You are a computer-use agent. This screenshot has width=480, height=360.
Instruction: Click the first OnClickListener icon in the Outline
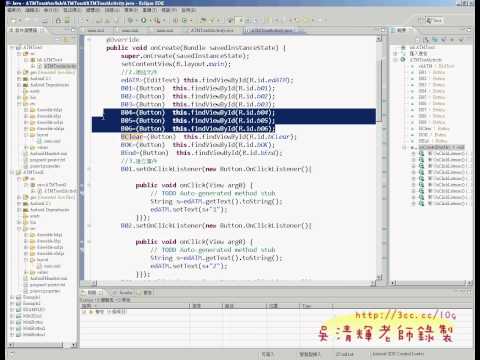[x=421, y=153]
